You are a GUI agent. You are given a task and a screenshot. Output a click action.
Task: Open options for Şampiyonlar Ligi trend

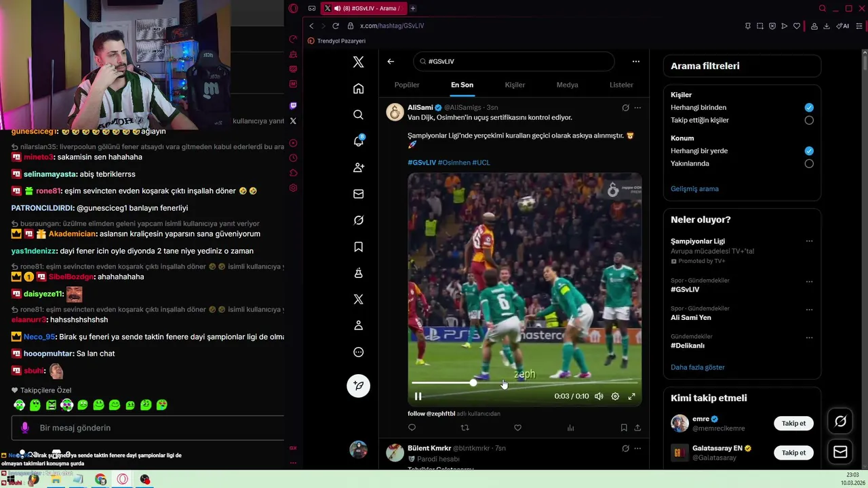[x=809, y=241]
